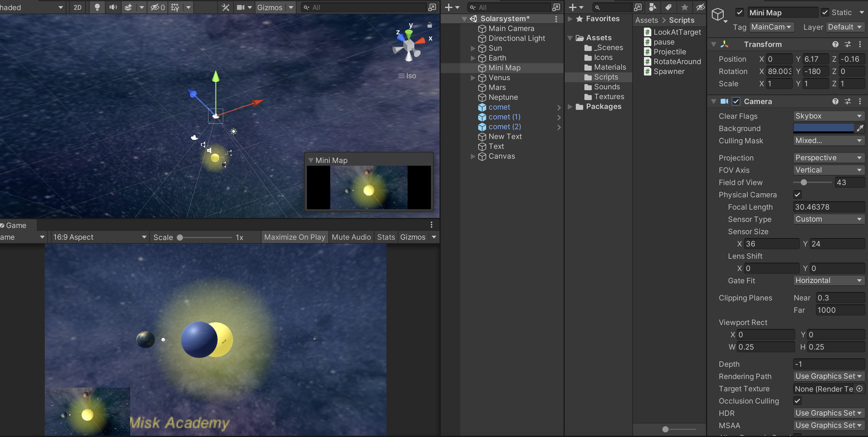
Task: Open Clear Flags Skybox dropdown
Action: (829, 116)
